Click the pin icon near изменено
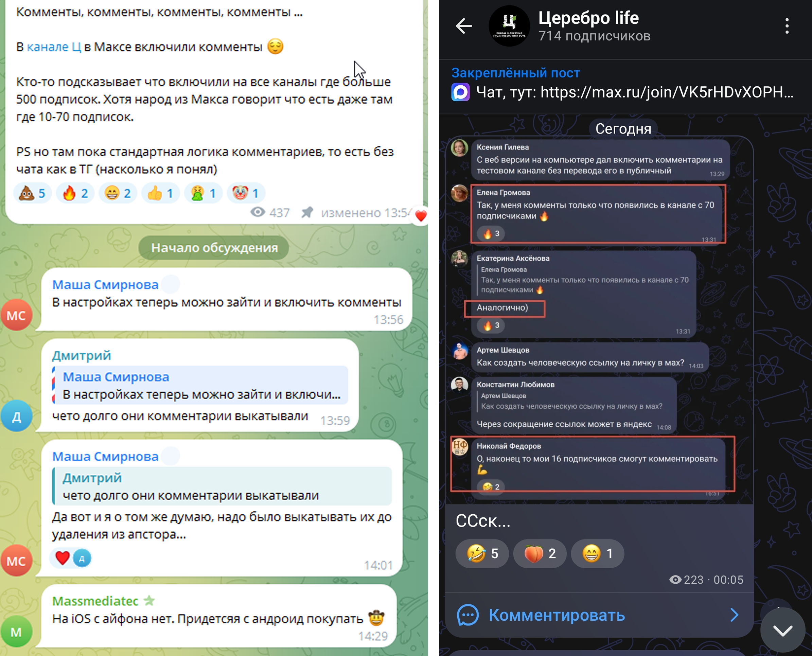Image resolution: width=812 pixels, height=656 pixels. pyautogui.click(x=307, y=212)
